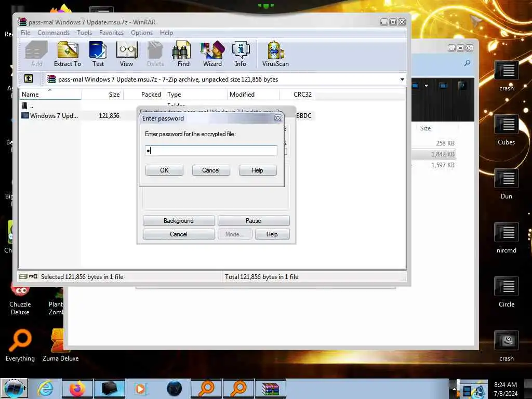
Task: Click the Delete toolbar icon
Action: 155,54
